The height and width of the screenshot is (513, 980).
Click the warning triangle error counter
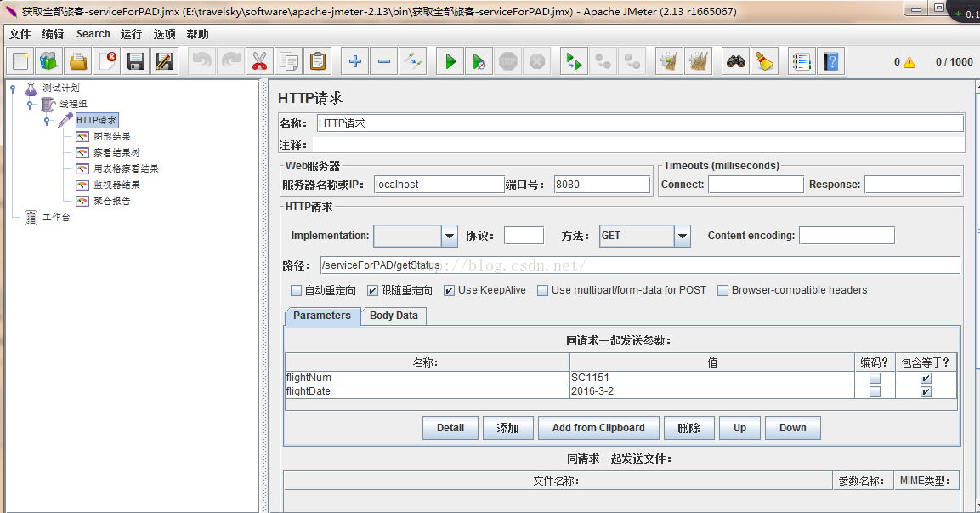pos(909,62)
